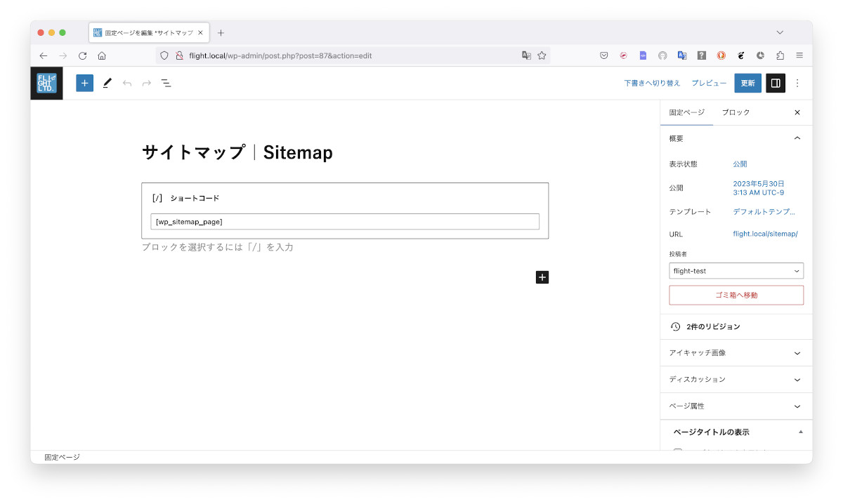
Task: Open the editor options three-dot menu
Action: coord(797,83)
